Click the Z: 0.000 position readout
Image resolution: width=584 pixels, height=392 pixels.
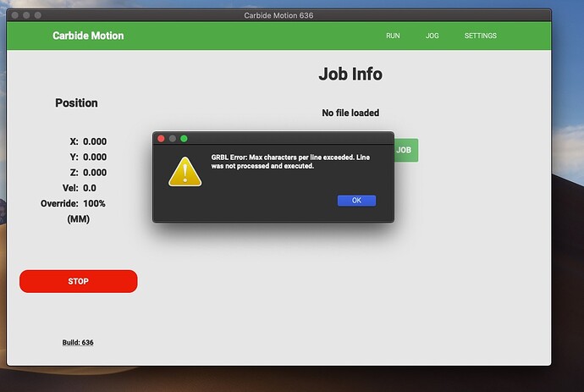click(88, 173)
